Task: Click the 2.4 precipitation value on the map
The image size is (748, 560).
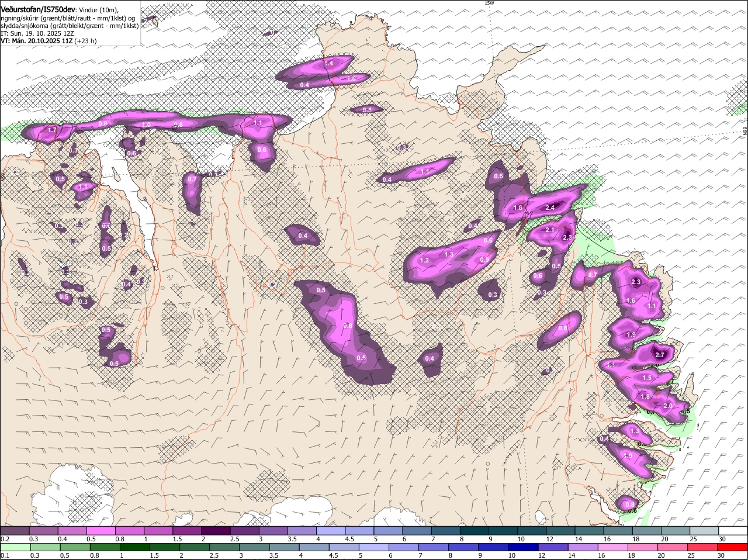Action: (x=550, y=208)
